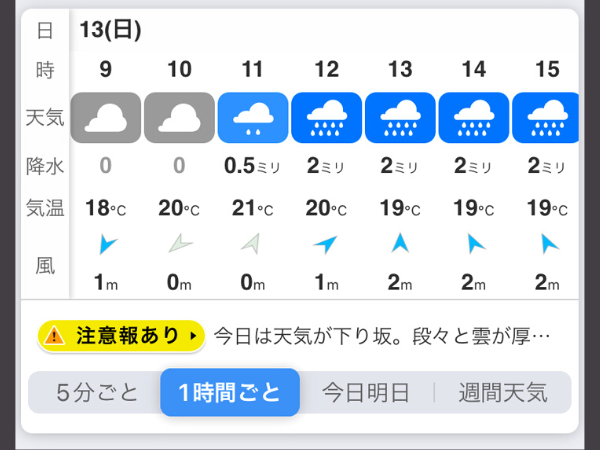The height and width of the screenshot is (450, 600).
Task: Select the light rain icon at 11 o'clock
Action: [x=253, y=117]
